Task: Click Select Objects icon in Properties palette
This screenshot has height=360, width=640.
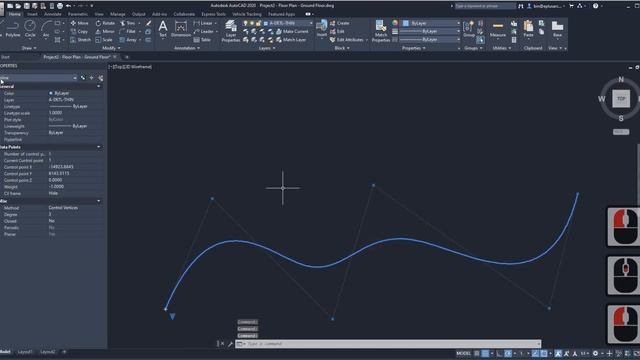Action: [91, 78]
